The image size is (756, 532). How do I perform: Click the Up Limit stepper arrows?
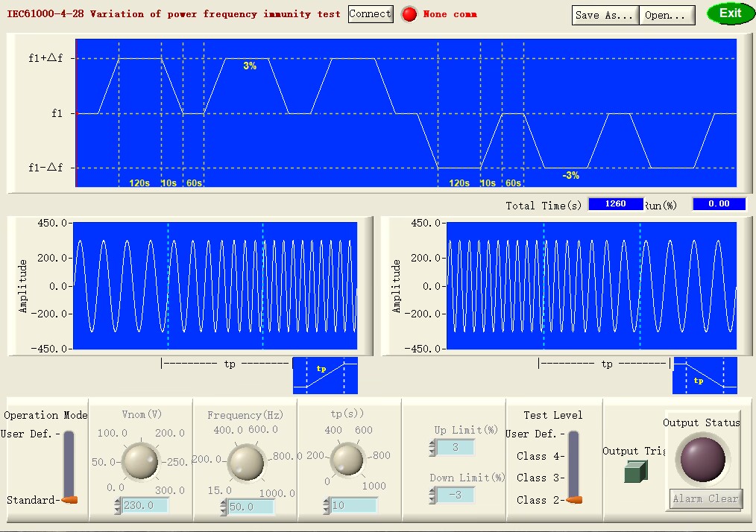[432, 448]
